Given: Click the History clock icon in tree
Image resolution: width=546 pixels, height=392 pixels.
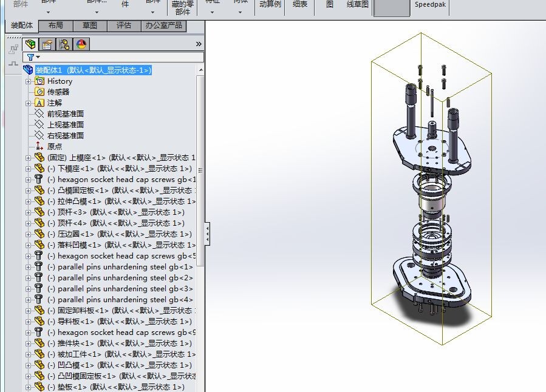Looking at the screenshot, I should 39,81.
